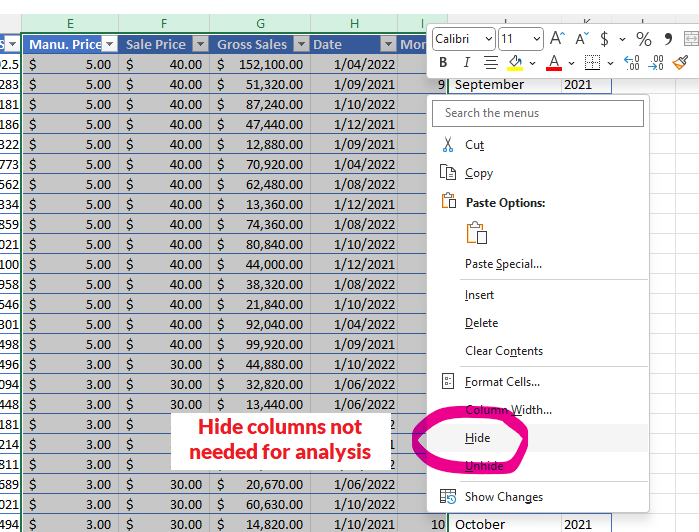This screenshot has height=532, width=699.
Task: Toggle bold in the mini toolbar
Action: point(442,63)
